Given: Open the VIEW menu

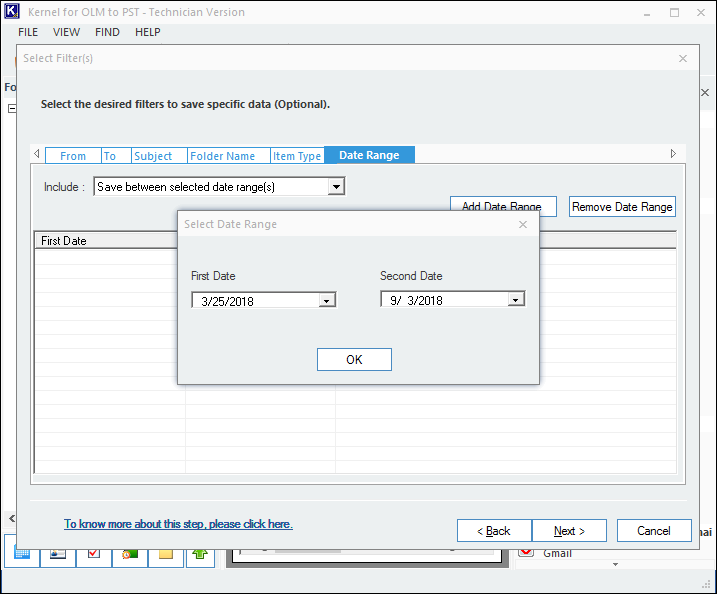Looking at the screenshot, I should tap(66, 32).
